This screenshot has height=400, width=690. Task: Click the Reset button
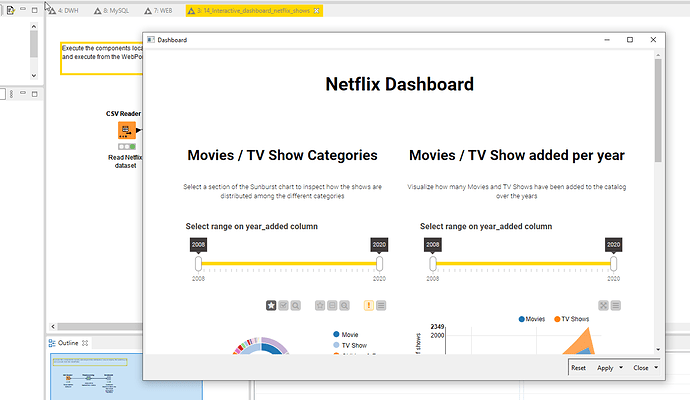pyautogui.click(x=578, y=368)
